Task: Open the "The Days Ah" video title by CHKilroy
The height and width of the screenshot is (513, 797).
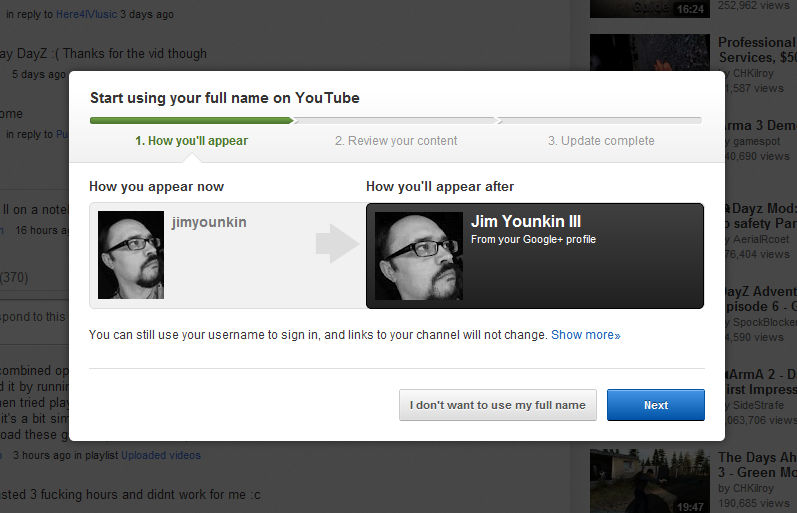Action: [757, 465]
